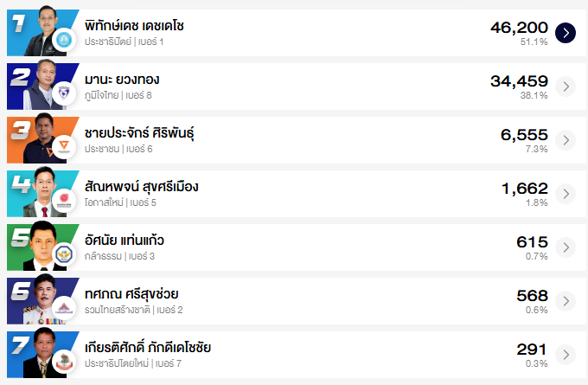588x385 pixels.
Task: Click the โอกาสใหม่ party logo icon
Action: pos(64,201)
